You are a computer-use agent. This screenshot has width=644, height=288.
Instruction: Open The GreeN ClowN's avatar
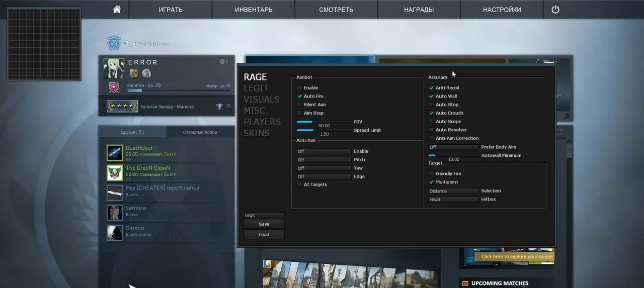115,172
